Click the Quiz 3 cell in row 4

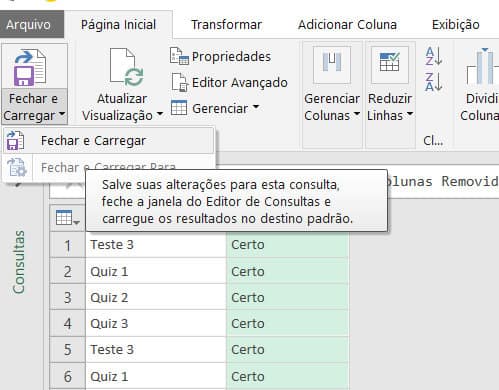156,324
